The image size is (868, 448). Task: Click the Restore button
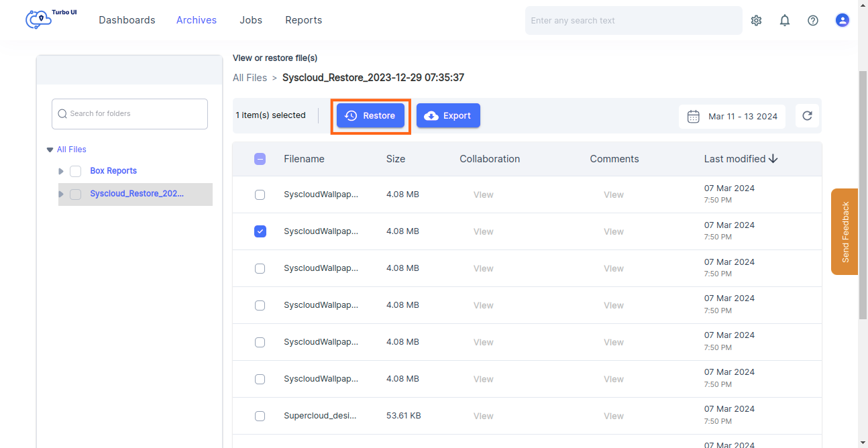(370, 115)
